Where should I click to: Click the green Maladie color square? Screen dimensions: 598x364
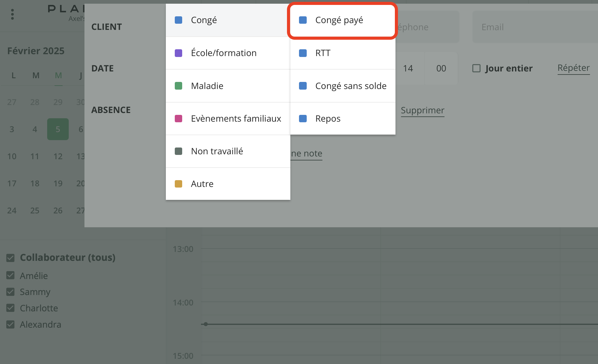178,86
